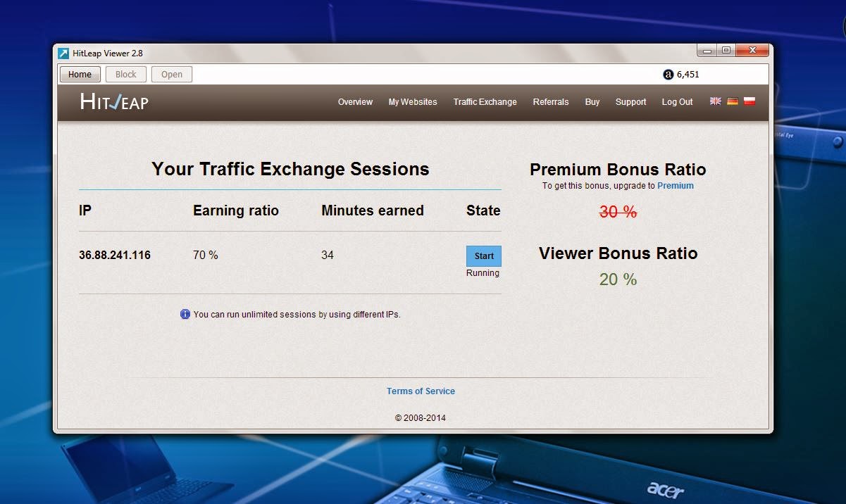The width and height of the screenshot is (846, 504).
Task: Click Log Out in navigation
Action: pyautogui.click(x=677, y=102)
